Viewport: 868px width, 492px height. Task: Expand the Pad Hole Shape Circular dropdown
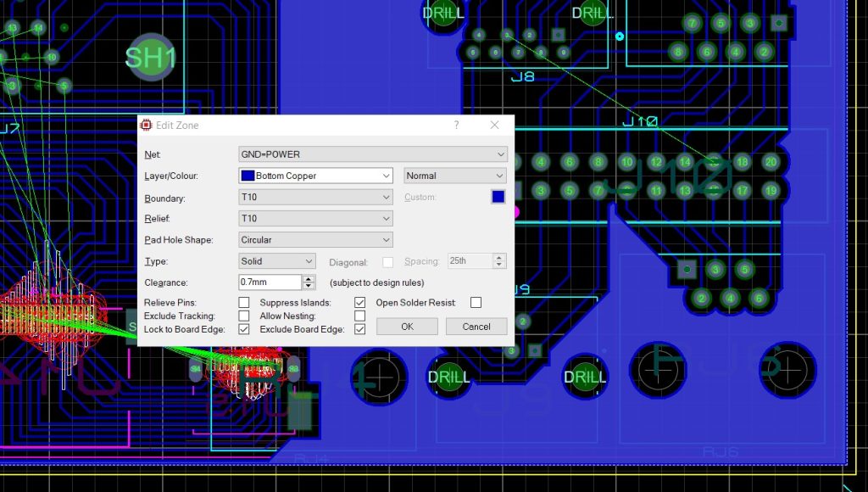click(315, 240)
